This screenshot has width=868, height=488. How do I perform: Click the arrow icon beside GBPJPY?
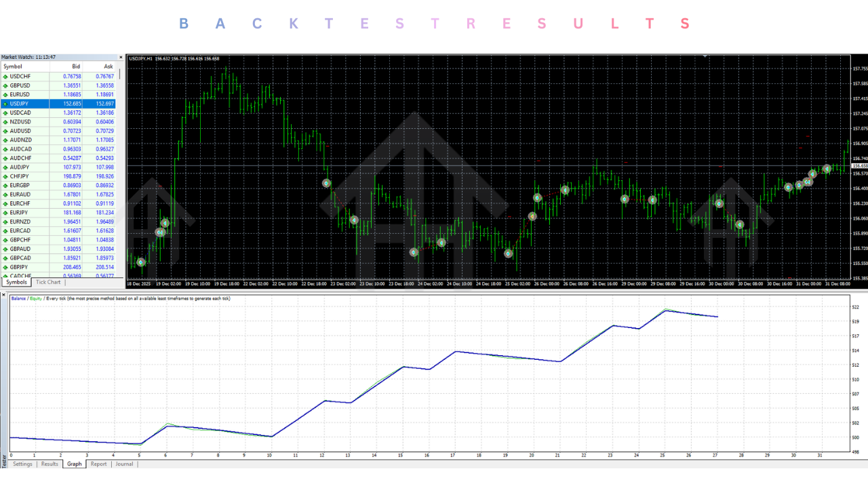(x=5, y=266)
